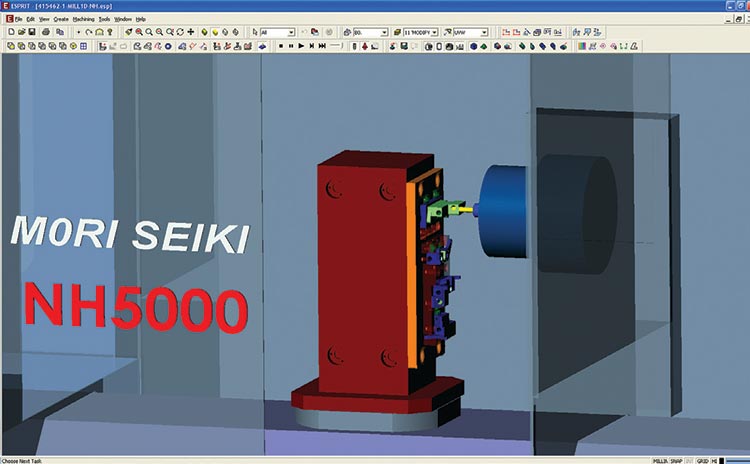Click the blue donut ring icon
The image size is (750, 464).
pyautogui.click(x=168, y=46)
